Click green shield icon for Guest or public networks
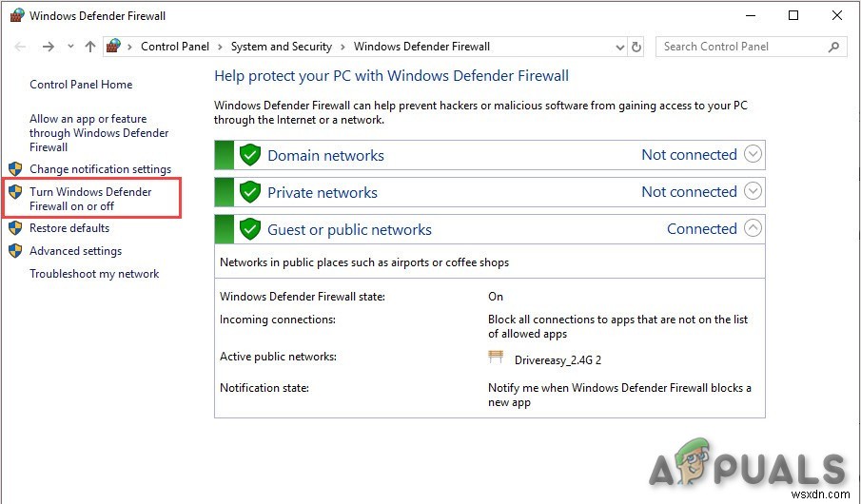The image size is (861, 504). pyautogui.click(x=250, y=229)
